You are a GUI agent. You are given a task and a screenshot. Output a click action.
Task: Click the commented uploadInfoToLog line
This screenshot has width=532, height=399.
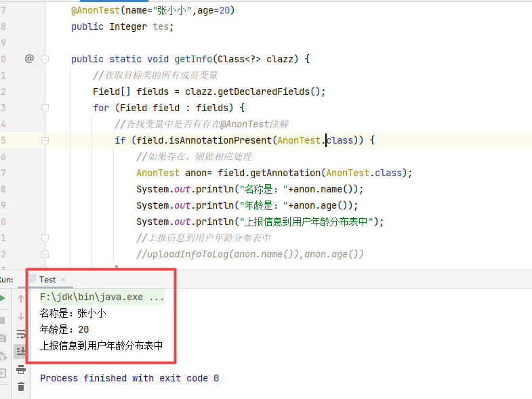249,255
